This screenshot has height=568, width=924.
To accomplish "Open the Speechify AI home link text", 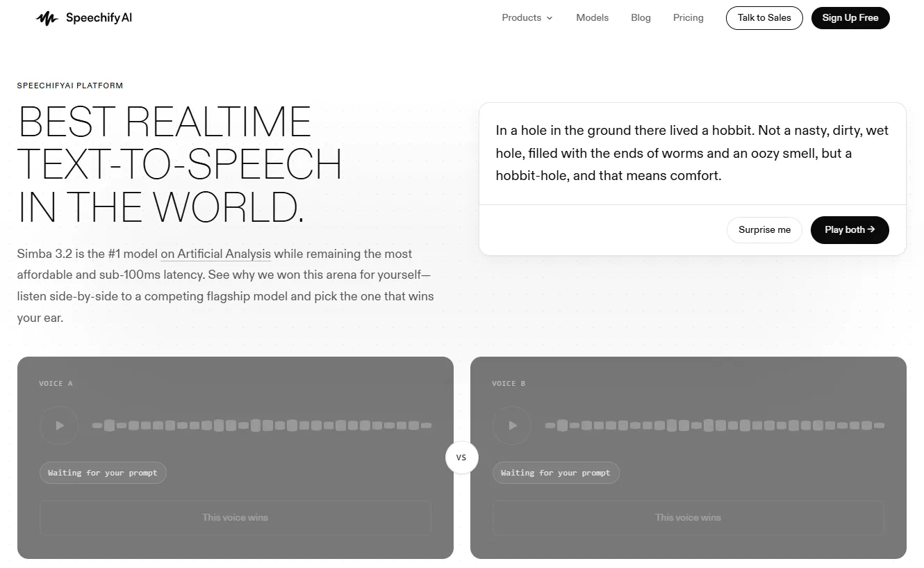I will click(x=99, y=18).
